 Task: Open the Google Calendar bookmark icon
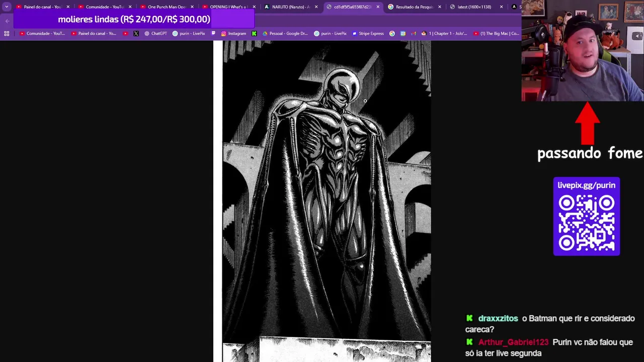[403, 34]
